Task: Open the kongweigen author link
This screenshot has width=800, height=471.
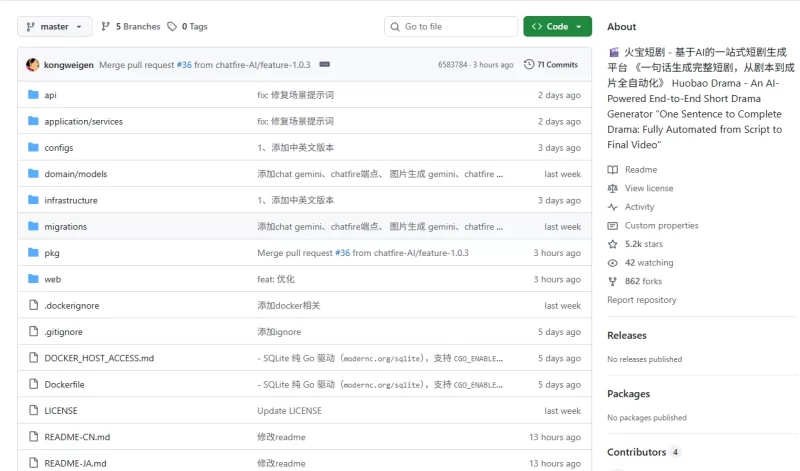Action: tap(69, 65)
